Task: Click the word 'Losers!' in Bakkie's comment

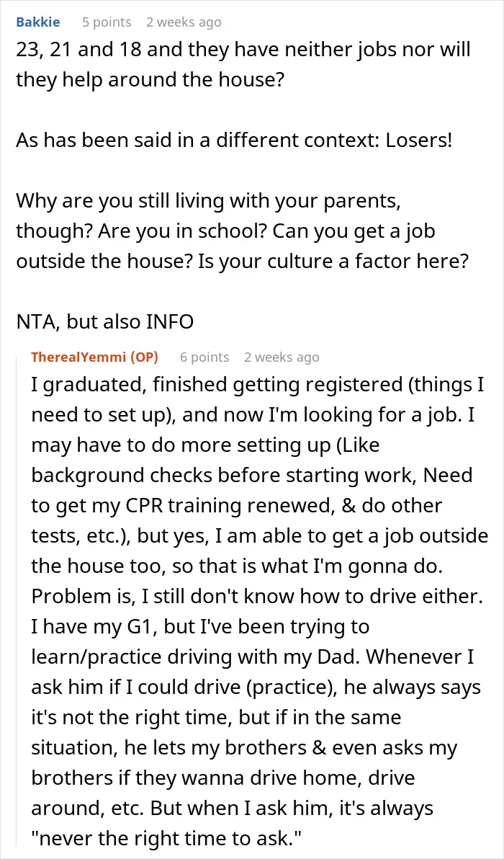Action: (x=418, y=141)
